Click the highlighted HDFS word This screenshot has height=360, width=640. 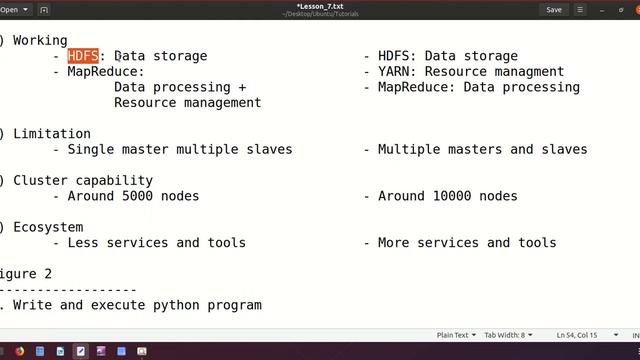pos(83,56)
